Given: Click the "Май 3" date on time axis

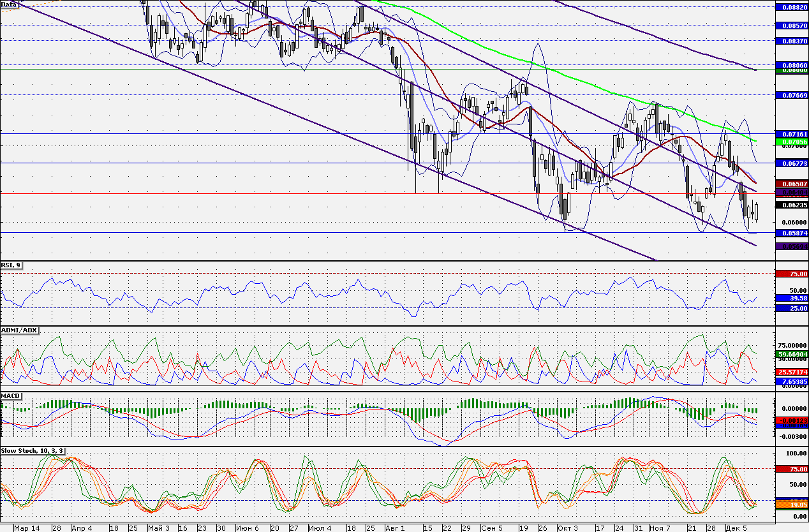Looking at the screenshot, I should point(158,528).
